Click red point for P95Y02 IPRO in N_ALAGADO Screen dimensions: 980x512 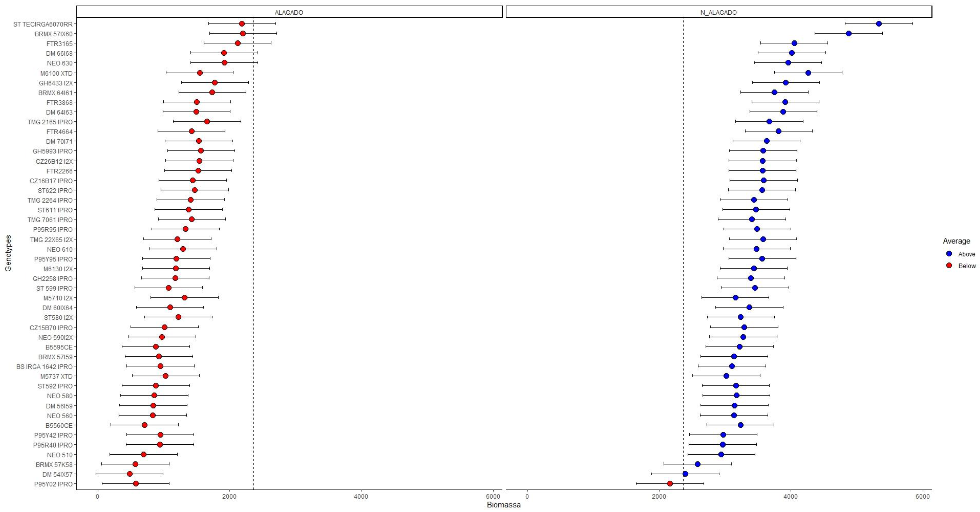[x=670, y=484]
